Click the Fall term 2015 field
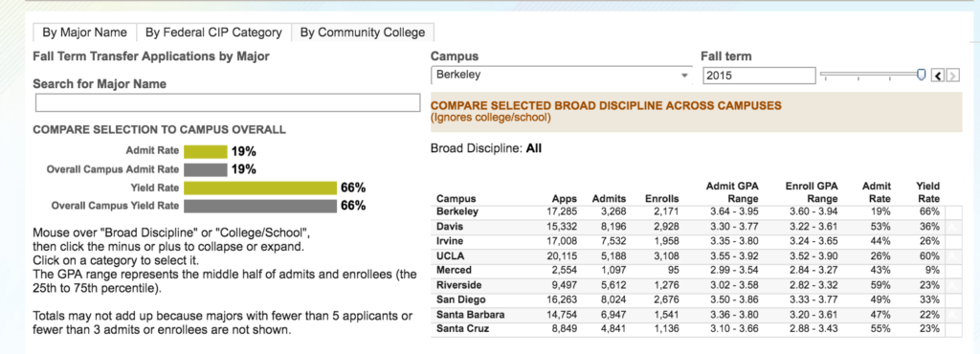 759,76
